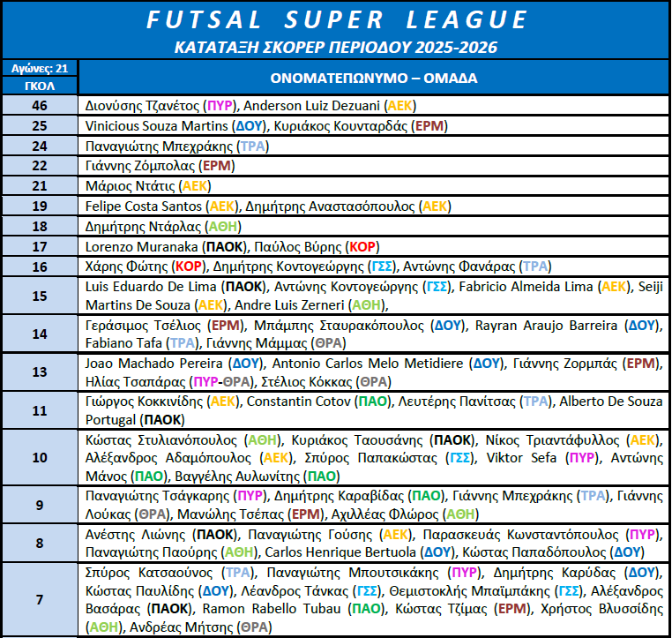672x638 pixels.
Task: Select the 46 goals cell
Action: (40, 105)
